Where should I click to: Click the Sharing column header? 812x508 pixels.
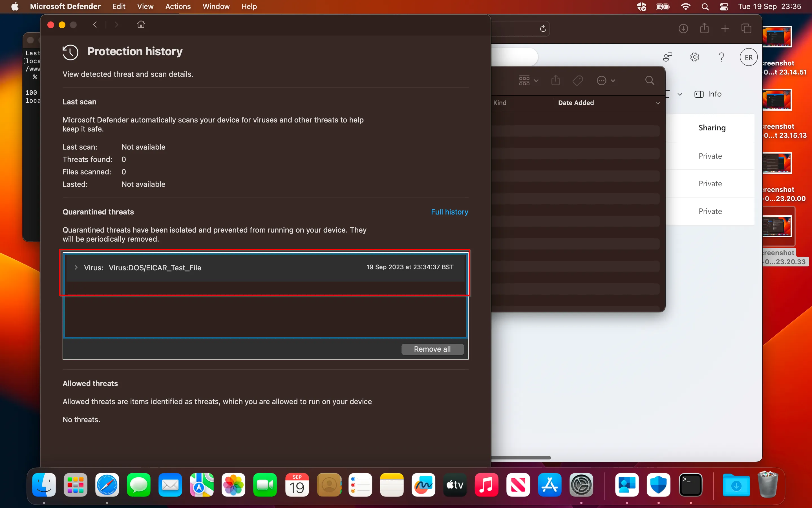coord(712,128)
